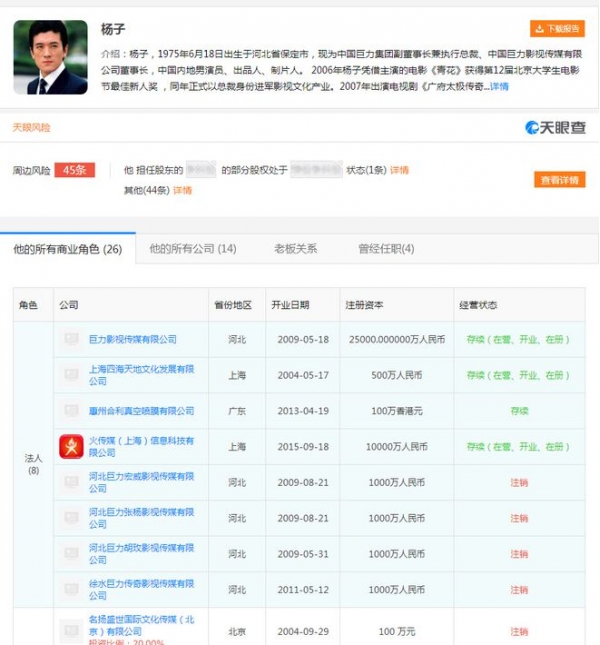Select the 2004-05-17 date cell
600x645 pixels.
pyautogui.click(x=303, y=375)
